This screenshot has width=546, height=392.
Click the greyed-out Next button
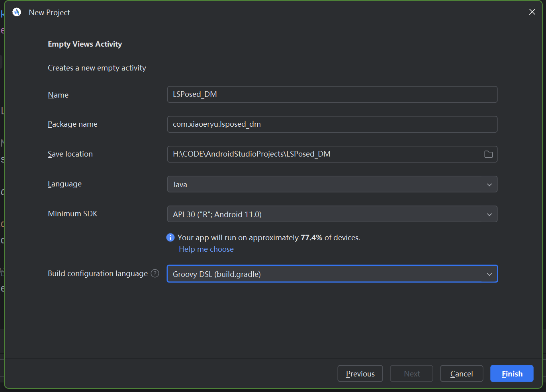pos(411,374)
